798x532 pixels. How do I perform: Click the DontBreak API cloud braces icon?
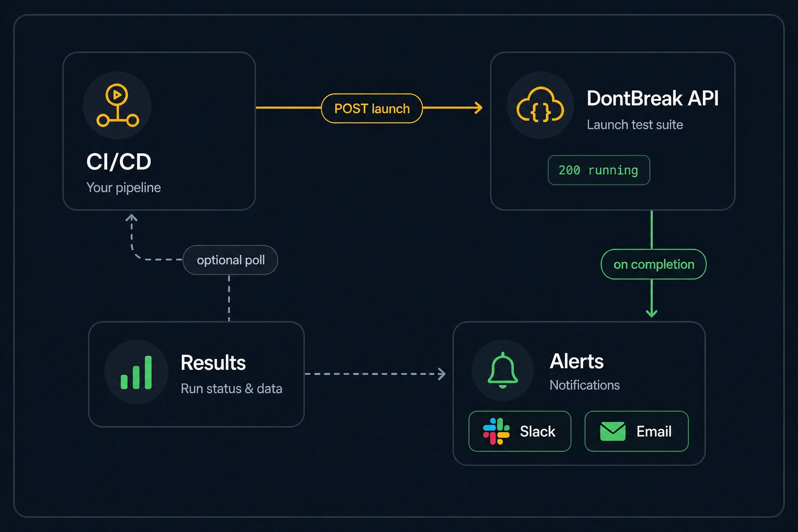coord(540,105)
